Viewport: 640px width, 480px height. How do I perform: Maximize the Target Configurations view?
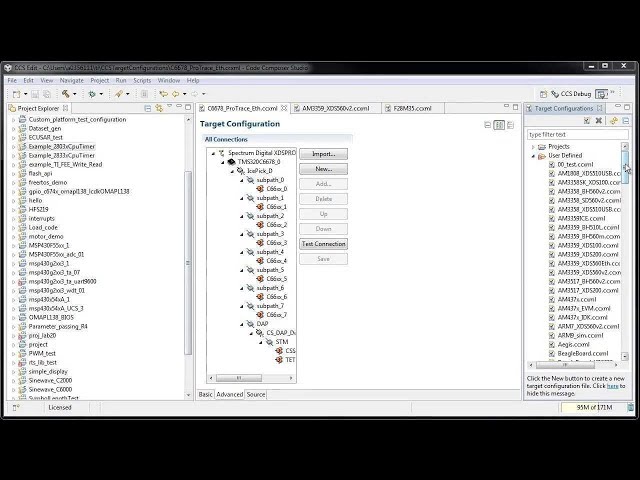[x=627, y=107]
